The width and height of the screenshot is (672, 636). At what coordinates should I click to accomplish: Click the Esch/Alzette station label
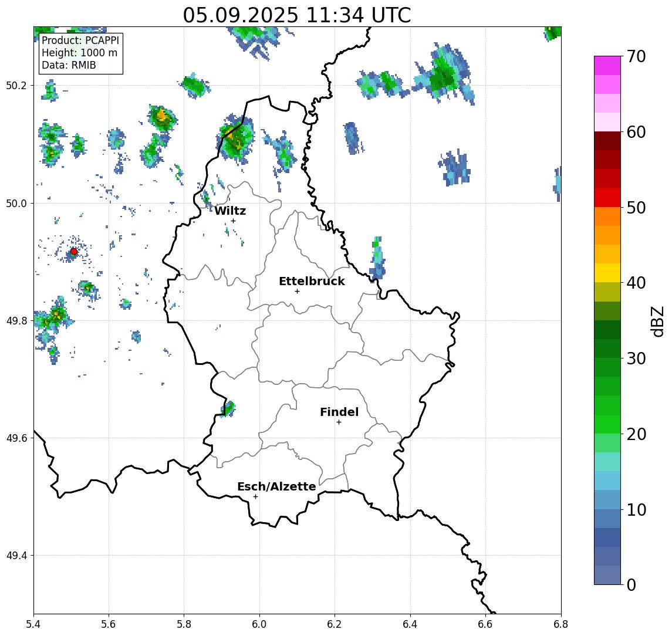coord(276,486)
